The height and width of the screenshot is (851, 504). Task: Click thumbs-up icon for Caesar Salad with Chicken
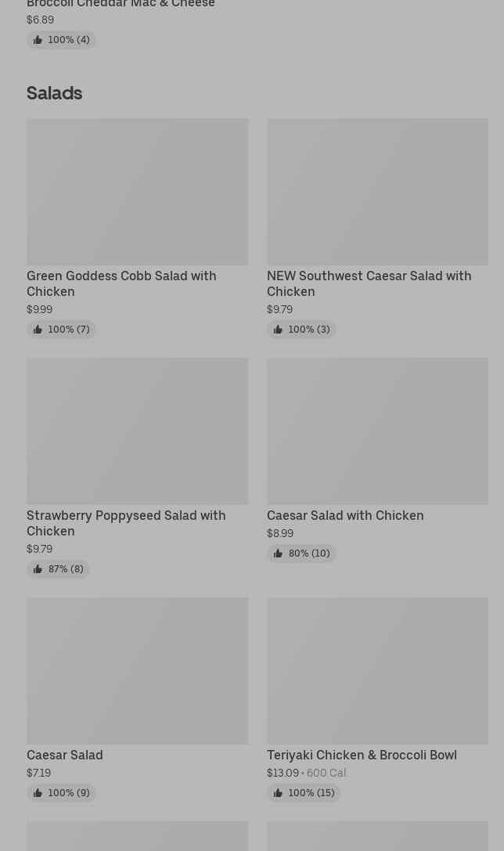point(278,554)
